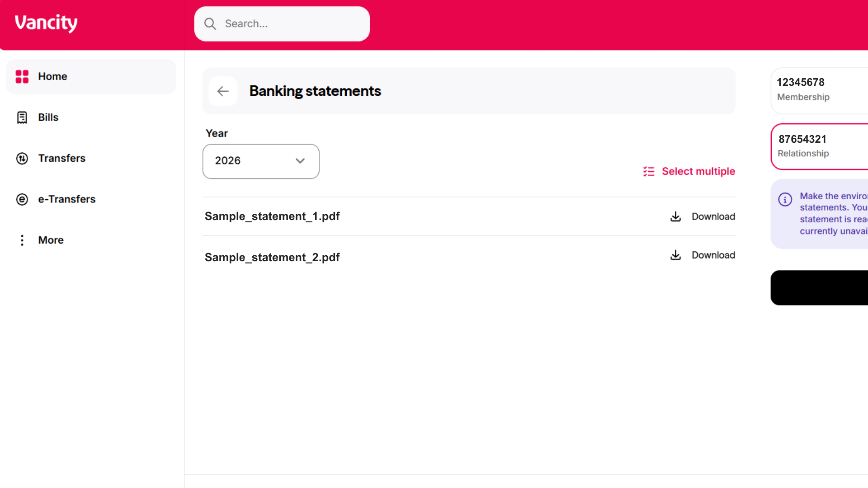
Task: Open the Year 2026 dropdown
Action: (261, 161)
